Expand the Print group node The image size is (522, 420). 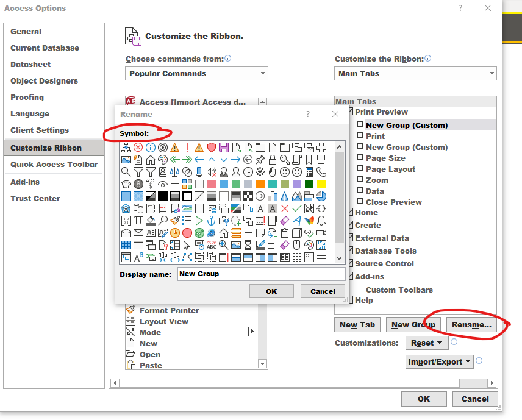pyautogui.click(x=360, y=135)
